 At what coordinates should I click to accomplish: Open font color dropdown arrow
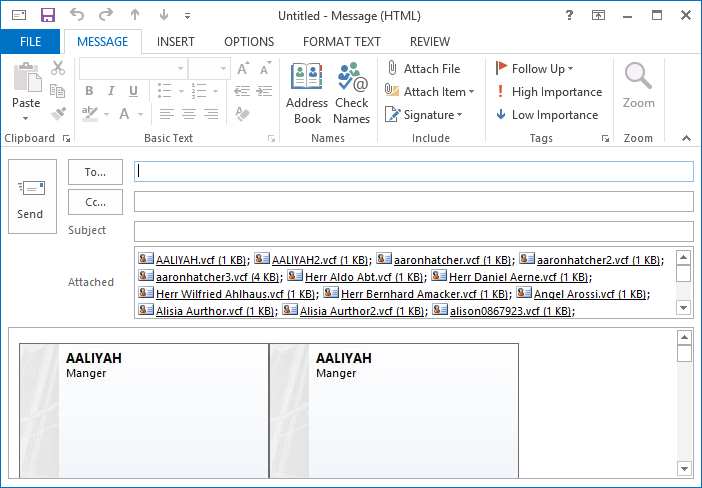point(141,115)
